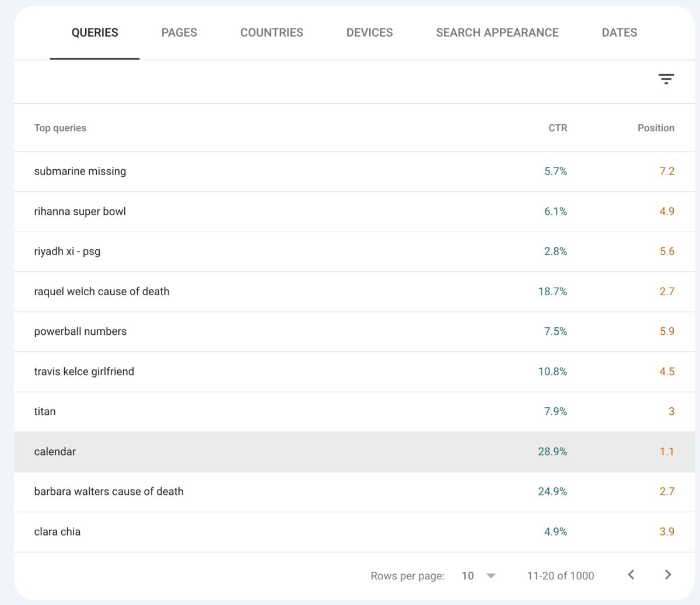Open the SEARCH APPEARANCE tab
700x605 pixels.
pos(497,33)
